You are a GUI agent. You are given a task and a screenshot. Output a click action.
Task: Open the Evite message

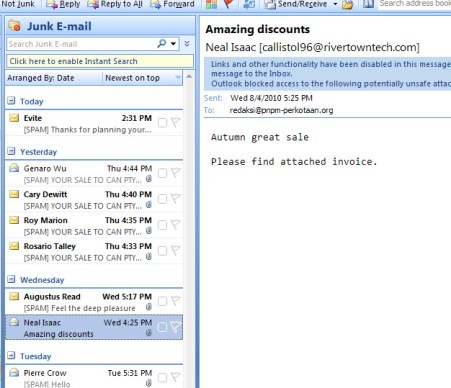click(x=94, y=123)
